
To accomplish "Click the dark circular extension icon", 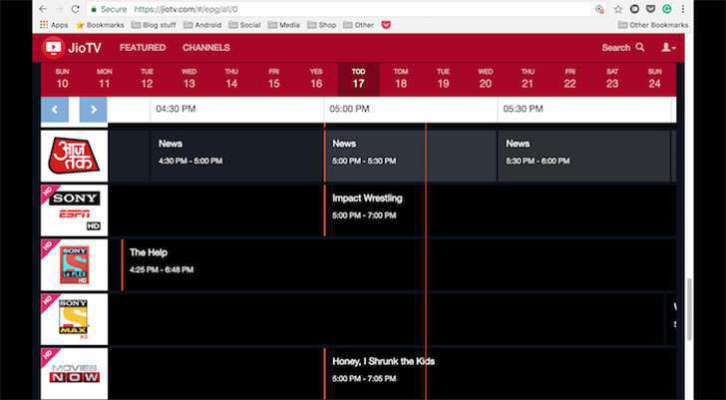I will (x=634, y=9).
